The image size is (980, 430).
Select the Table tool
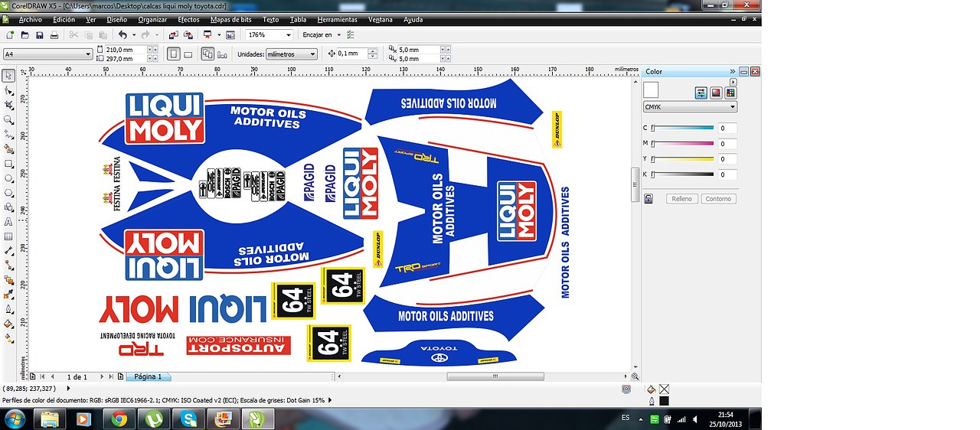[x=8, y=236]
